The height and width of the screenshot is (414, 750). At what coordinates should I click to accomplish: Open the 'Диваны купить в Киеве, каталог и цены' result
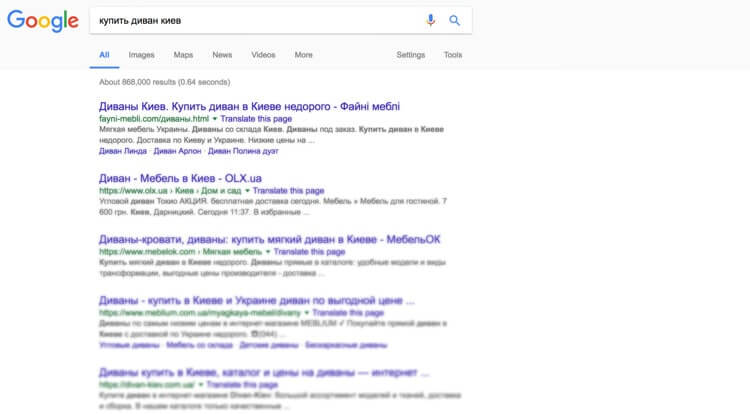[264, 372]
